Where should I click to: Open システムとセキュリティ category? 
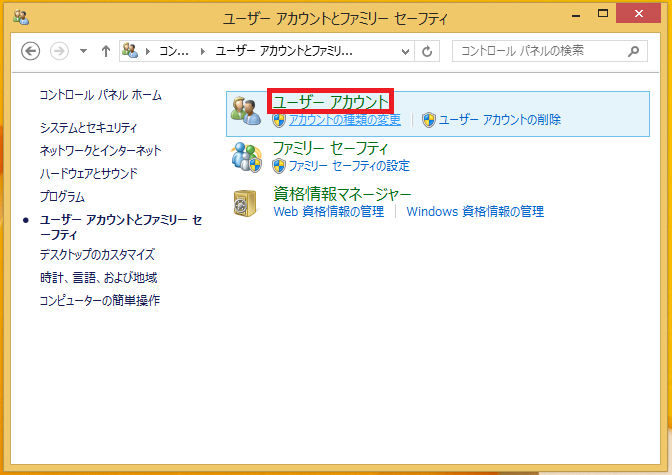pos(88,128)
